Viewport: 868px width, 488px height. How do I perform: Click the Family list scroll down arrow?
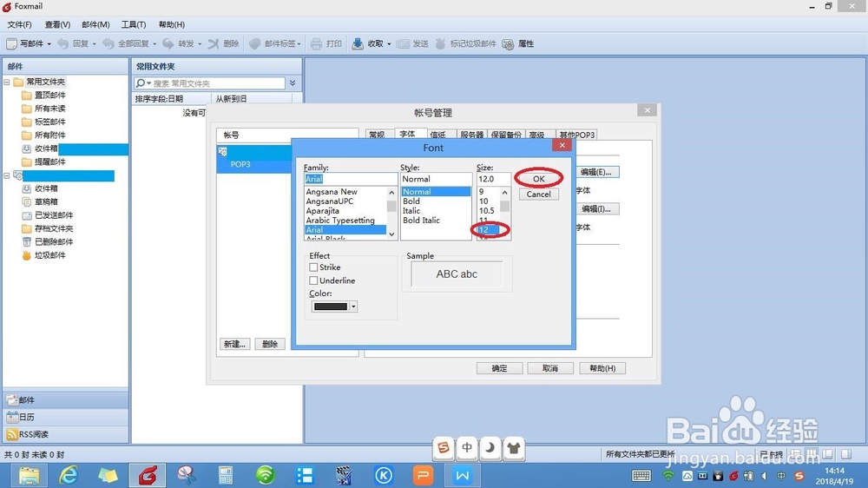392,234
